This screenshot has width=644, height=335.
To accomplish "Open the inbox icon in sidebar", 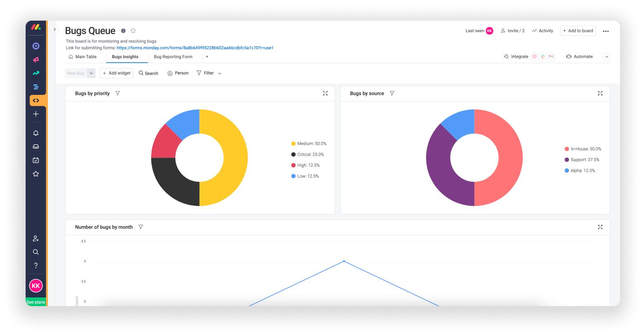I will pos(36,146).
